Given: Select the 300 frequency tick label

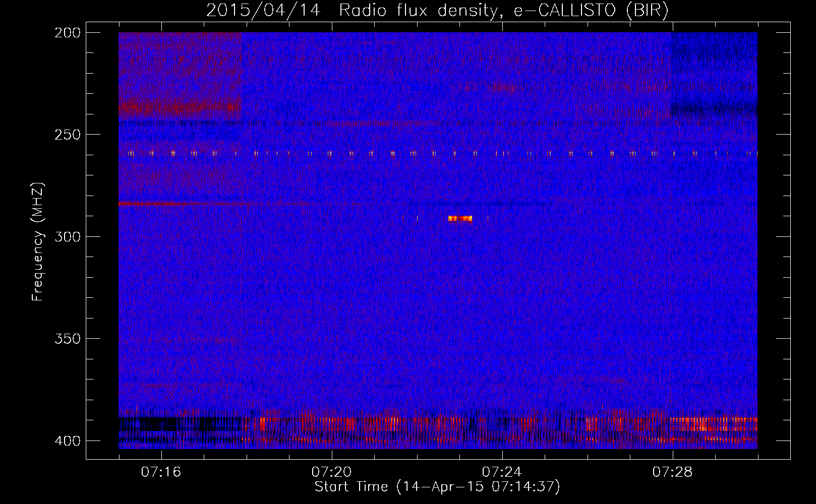Looking at the screenshot, I should pos(68,237).
